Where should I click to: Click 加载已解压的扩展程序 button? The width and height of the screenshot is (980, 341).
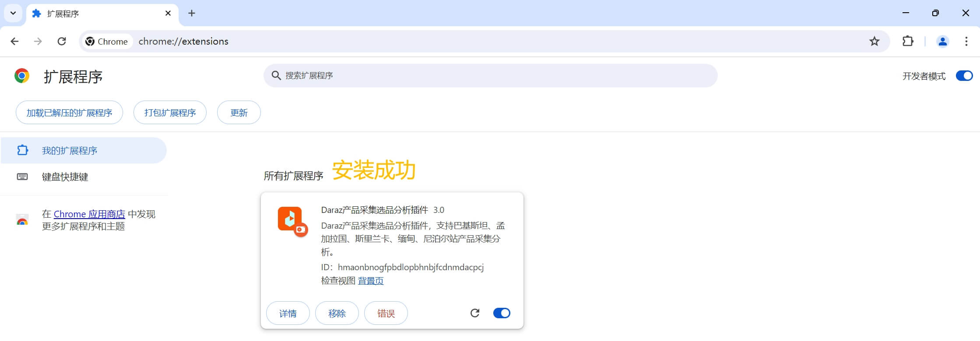(x=69, y=113)
